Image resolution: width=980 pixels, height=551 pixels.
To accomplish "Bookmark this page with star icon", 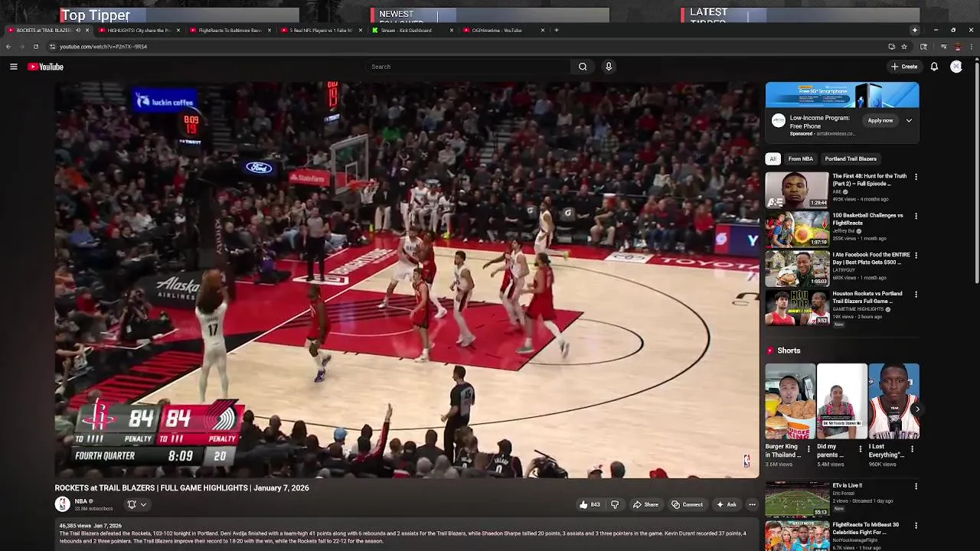I will pyautogui.click(x=903, y=47).
